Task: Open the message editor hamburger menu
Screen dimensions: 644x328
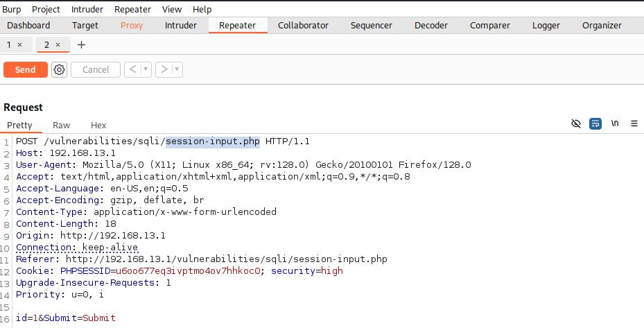Action: pos(634,123)
